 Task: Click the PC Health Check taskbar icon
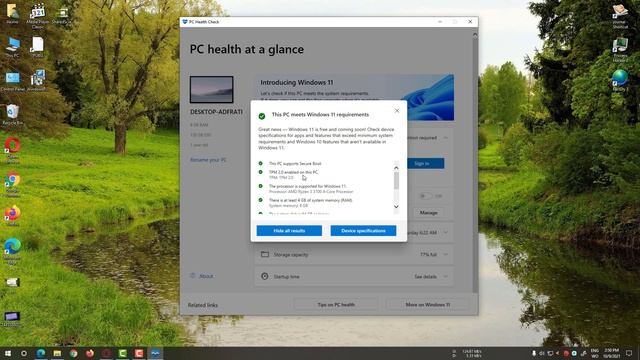[x=155, y=353]
